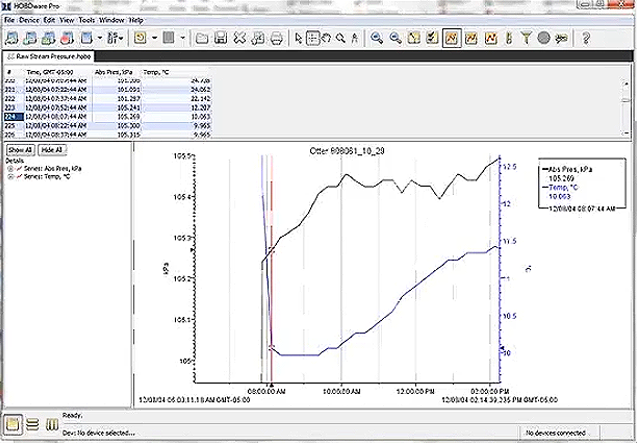Click the open folder toolbar icon

click(x=201, y=38)
